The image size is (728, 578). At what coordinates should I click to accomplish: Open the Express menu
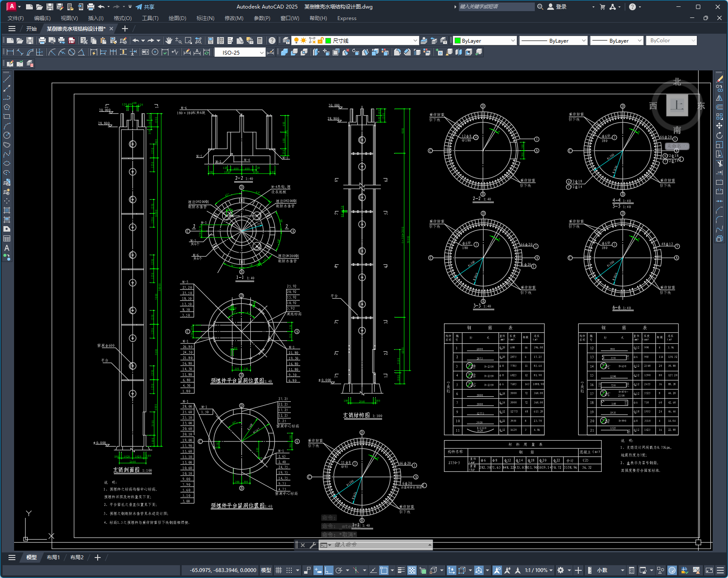pos(347,18)
